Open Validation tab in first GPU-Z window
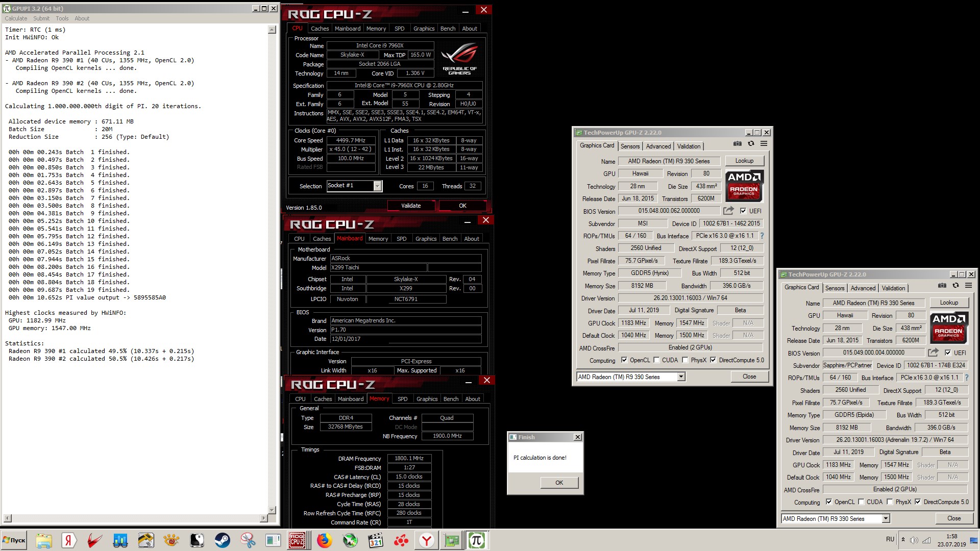Viewport: 980px width, 551px height. [689, 146]
